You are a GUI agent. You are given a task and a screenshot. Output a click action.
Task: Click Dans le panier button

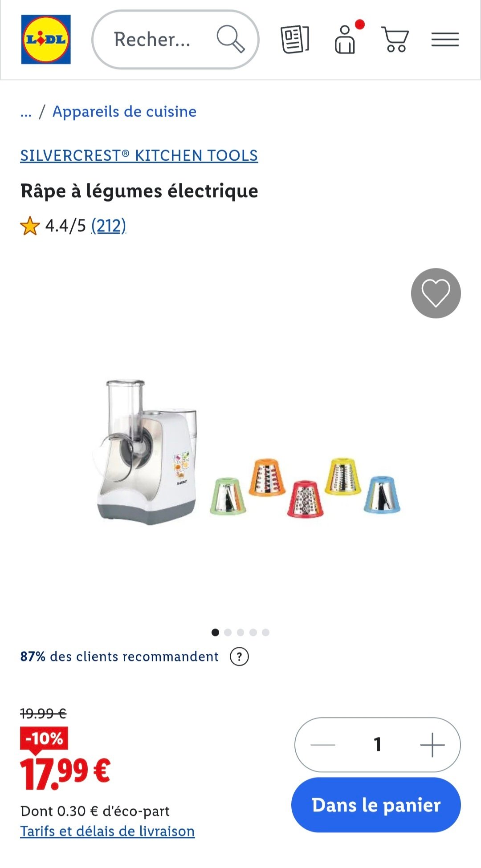376,805
